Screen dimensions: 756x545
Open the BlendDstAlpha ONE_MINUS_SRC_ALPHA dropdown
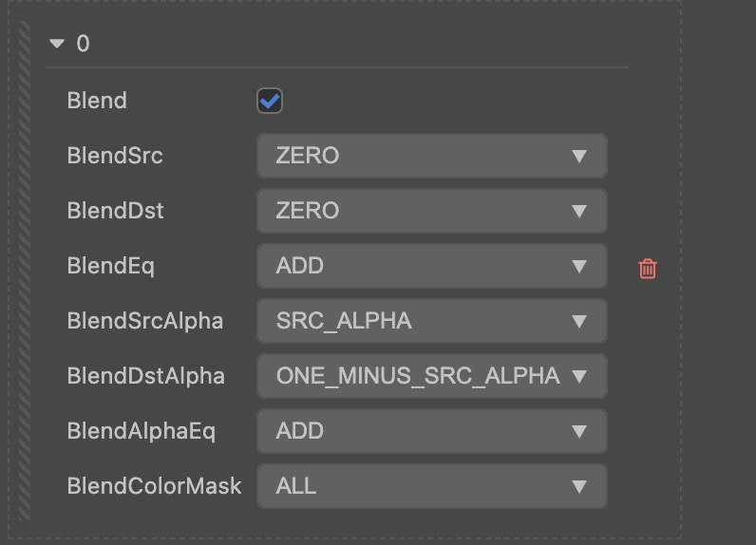pyautogui.click(x=431, y=376)
